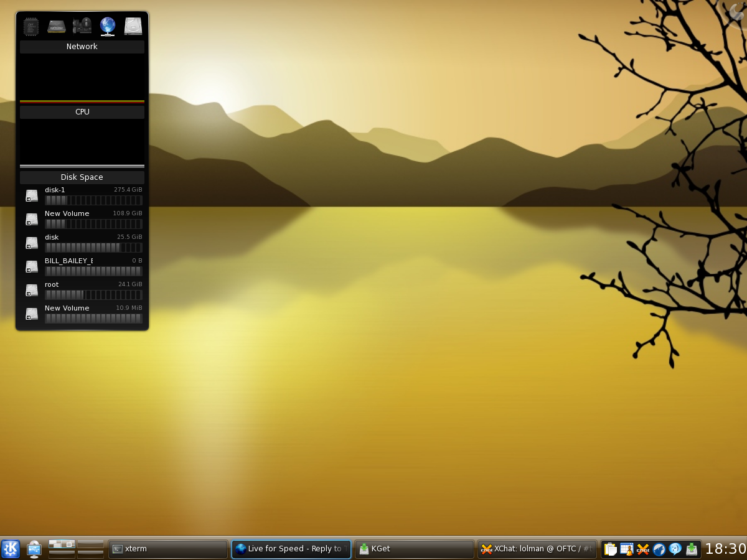Click the drive icon beside disk-1
Image resolution: width=747 pixels, height=560 pixels.
pyautogui.click(x=32, y=196)
